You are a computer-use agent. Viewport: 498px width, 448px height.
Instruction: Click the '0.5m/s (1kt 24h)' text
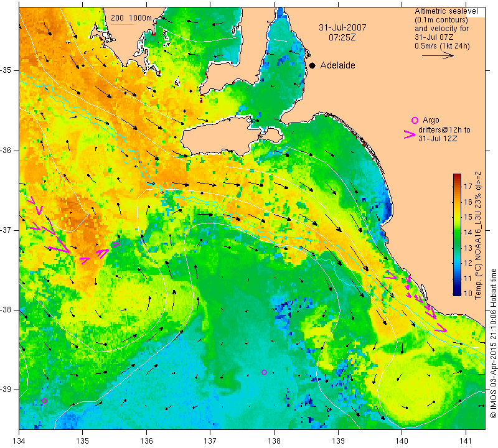(x=442, y=45)
